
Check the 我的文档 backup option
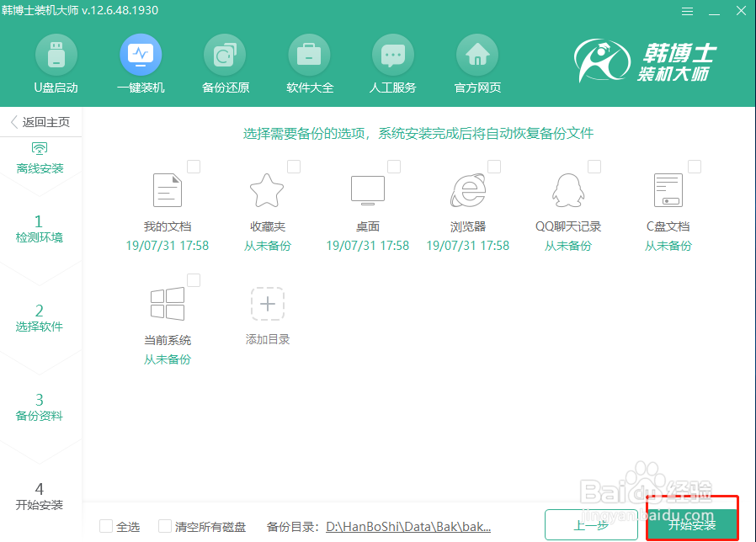click(x=193, y=167)
